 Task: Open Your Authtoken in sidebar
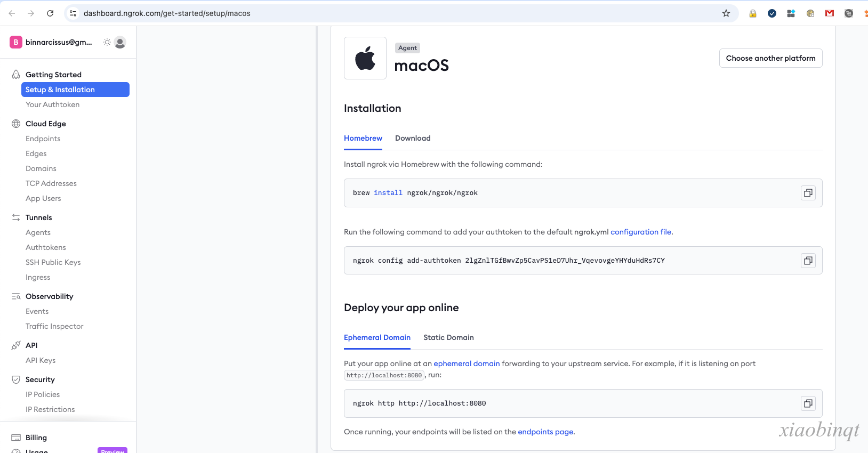click(52, 104)
